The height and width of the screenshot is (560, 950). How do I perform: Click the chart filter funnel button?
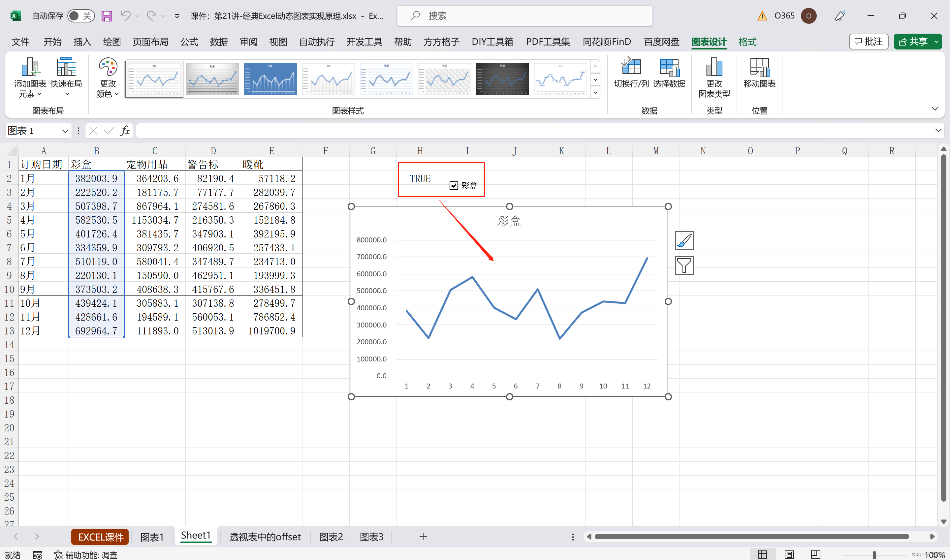[684, 265]
